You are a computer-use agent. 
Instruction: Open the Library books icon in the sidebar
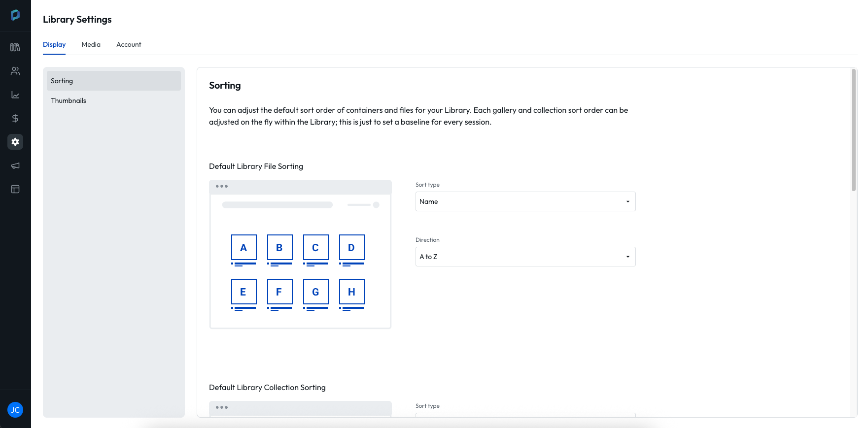point(15,47)
